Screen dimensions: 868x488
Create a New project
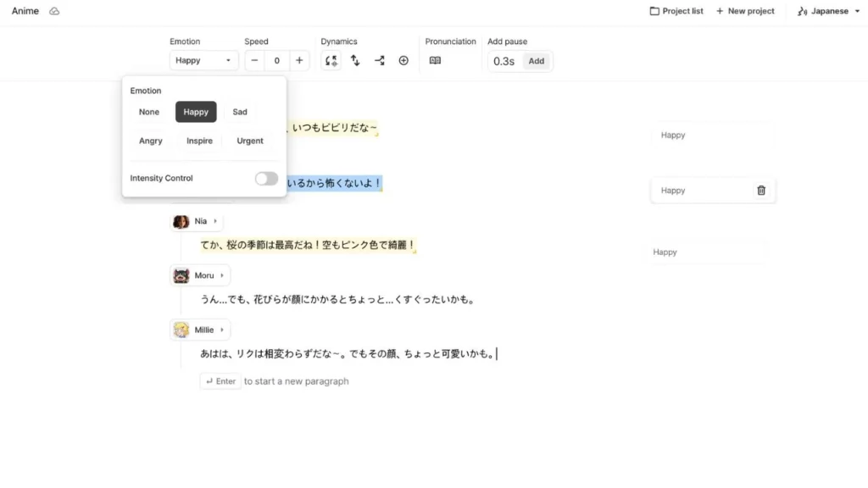(x=745, y=11)
